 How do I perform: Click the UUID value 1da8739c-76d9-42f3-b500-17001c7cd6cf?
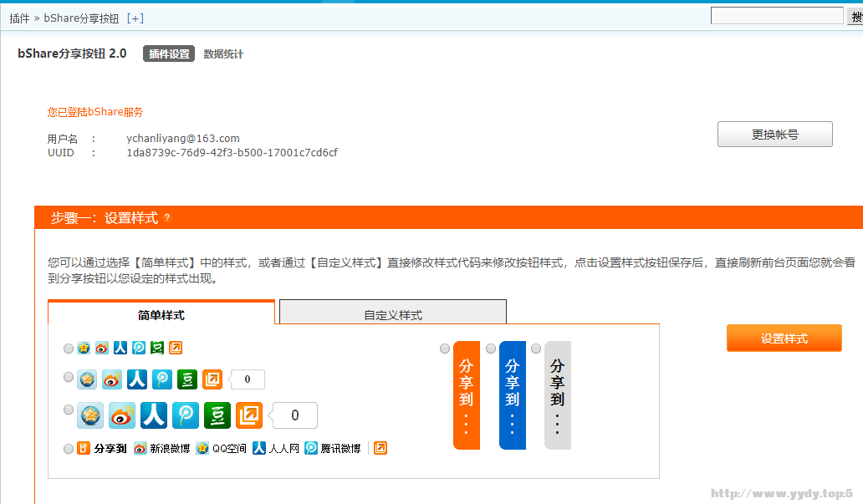click(x=232, y=152)
